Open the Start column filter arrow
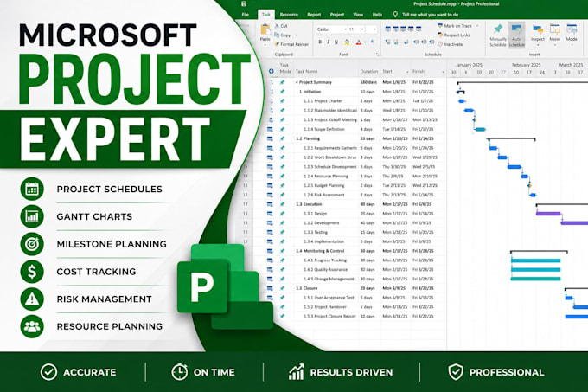The image size is (588, 392). [x=407, y=72]
